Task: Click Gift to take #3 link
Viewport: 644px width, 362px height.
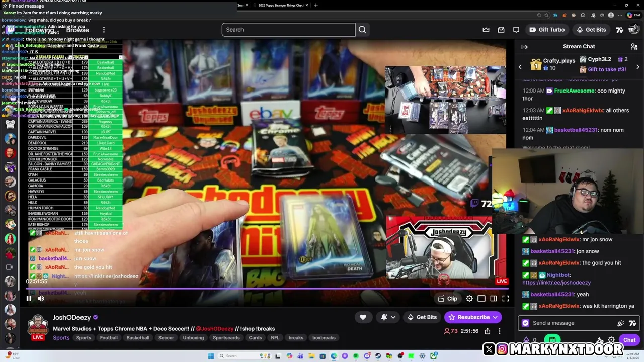Action: [607, 70]
